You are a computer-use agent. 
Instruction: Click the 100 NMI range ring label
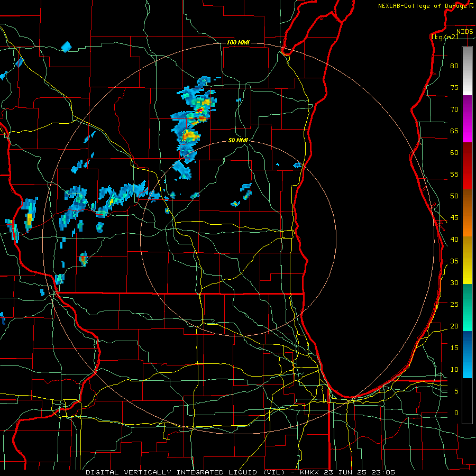point(239,42)
